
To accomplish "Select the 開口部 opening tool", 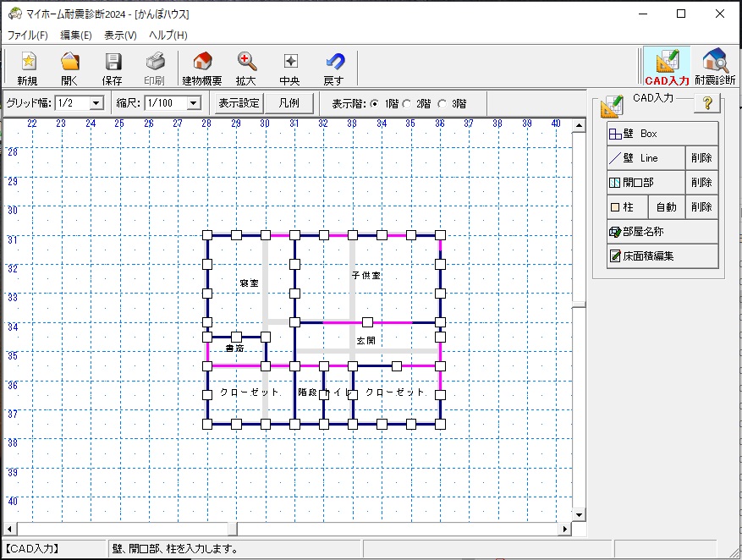I will click(646, 183).
